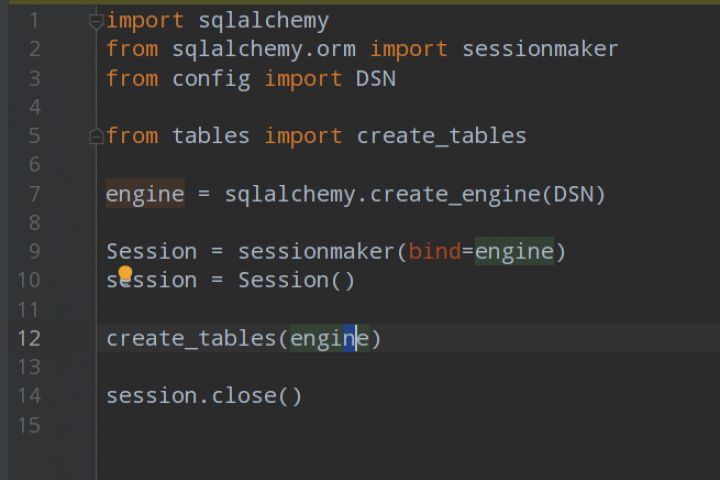
Task: Click the "config" module name on line 3
Action: pyautogui.click(x=211, y=78)
